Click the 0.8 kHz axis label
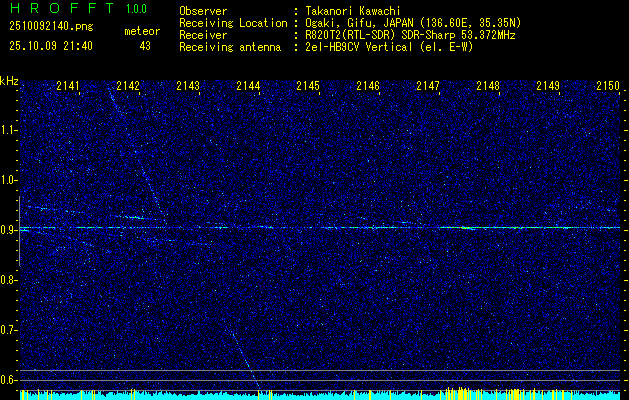Viewport: 629px width, 400px height. point(8,280)
